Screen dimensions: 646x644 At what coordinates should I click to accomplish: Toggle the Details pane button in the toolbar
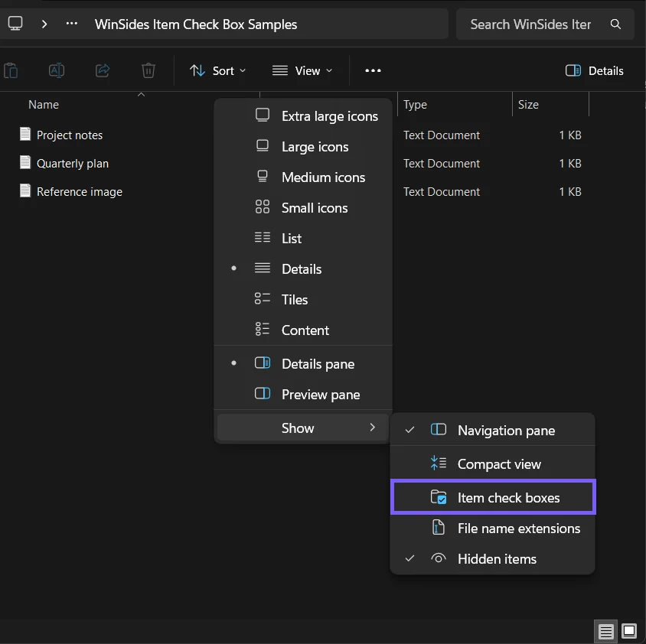(594, 71)
